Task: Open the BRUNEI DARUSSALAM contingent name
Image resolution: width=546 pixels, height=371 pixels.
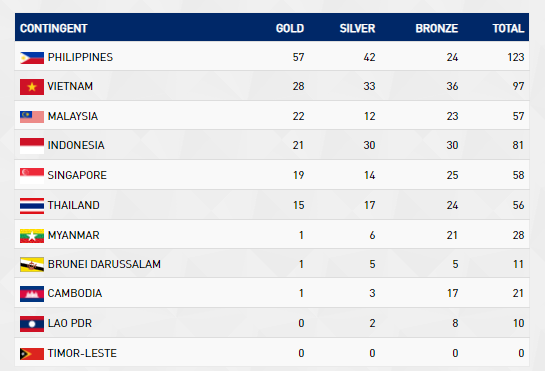Action: pos(104,264)
